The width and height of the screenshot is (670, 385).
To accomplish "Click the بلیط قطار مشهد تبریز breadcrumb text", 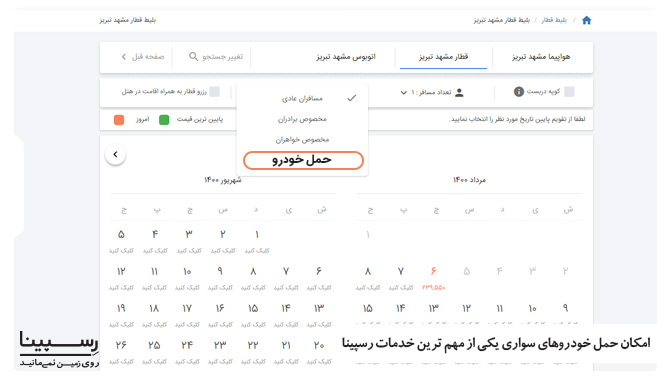I will [502, 20].
